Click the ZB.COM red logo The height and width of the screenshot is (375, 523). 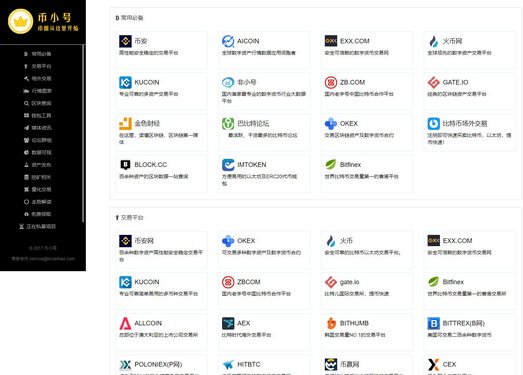[331, 82]
